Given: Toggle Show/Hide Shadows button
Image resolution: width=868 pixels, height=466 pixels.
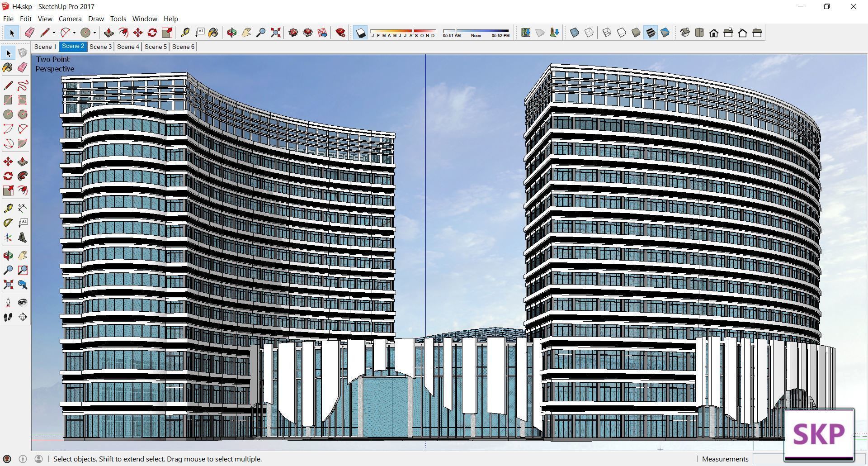Looking at the screenshot, I should (360, 33).
